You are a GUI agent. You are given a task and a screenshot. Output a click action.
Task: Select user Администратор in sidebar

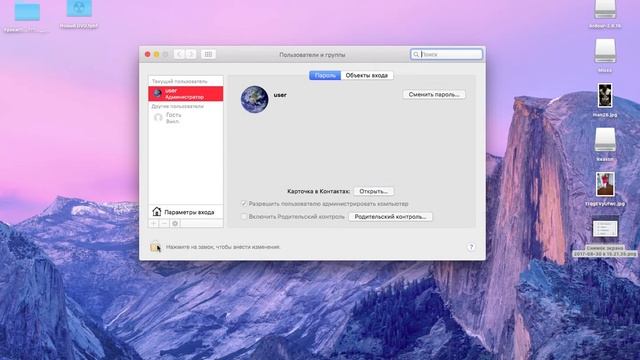pyautogui.click(x=186, y=93)
